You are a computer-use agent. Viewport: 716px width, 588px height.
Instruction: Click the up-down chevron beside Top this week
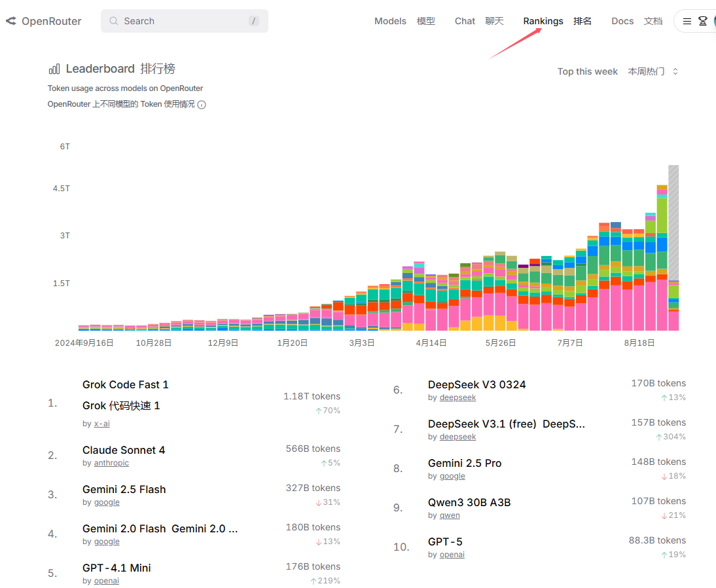point(675,71)
